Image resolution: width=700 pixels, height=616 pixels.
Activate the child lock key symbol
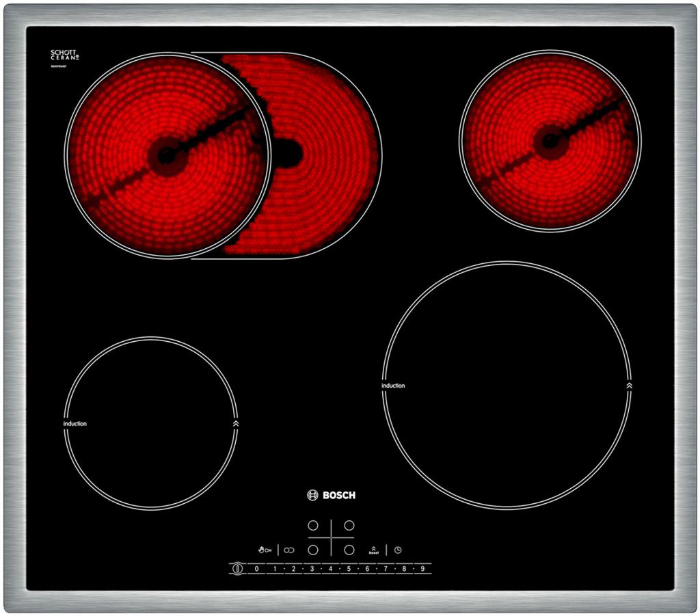(265, 549)
